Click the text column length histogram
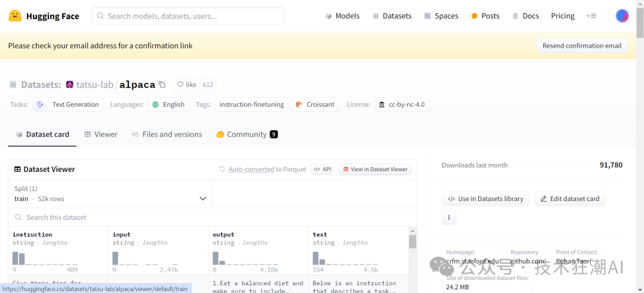Screen dimensions: 644x293 point(345,258)
